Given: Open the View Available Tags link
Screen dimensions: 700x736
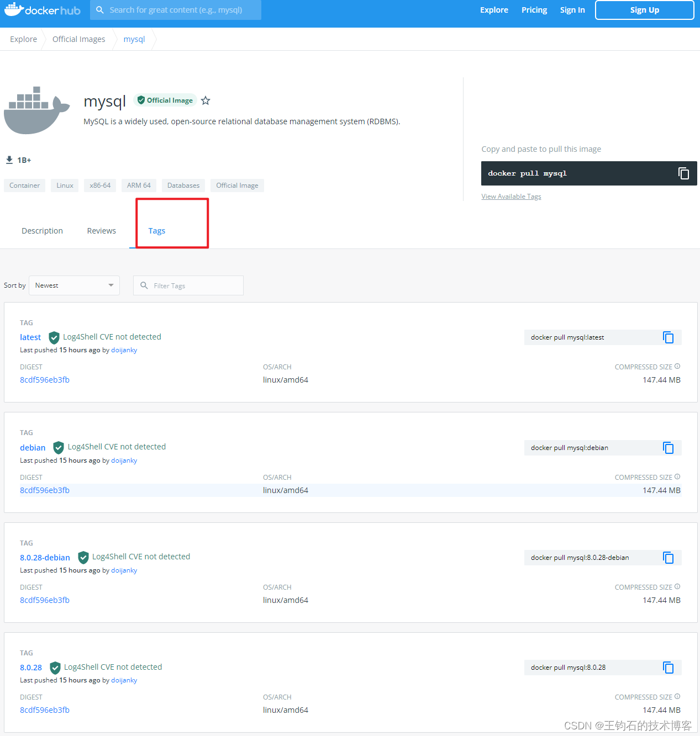Looking at the screenshot, I should (x=510, y=196).
